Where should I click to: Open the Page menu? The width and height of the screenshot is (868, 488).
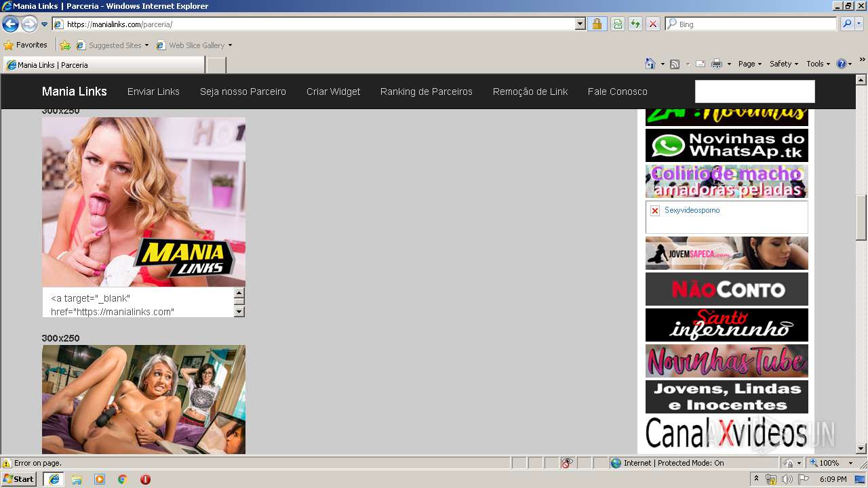click(750, 64)
